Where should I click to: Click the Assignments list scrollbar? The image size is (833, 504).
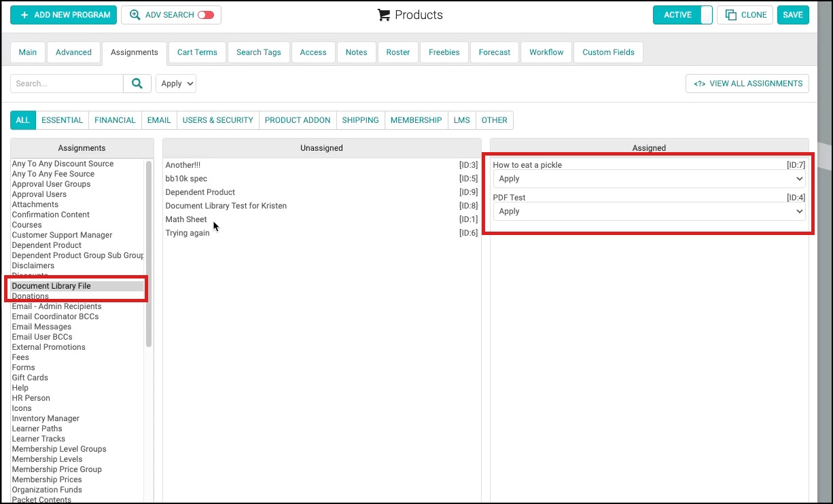click(x=149, y=253)
